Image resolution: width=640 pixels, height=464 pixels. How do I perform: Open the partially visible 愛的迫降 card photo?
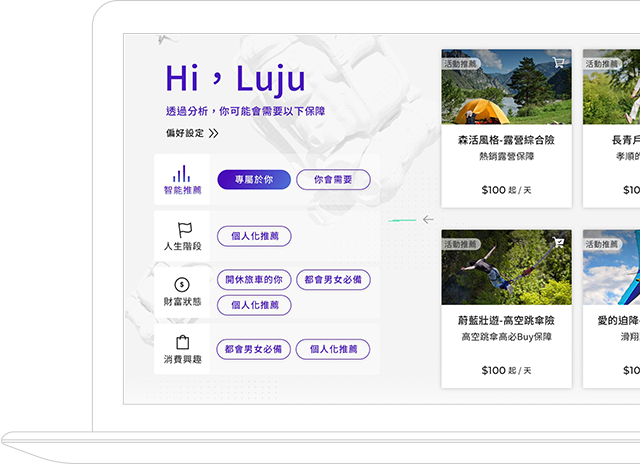click(x=611, y=267)
